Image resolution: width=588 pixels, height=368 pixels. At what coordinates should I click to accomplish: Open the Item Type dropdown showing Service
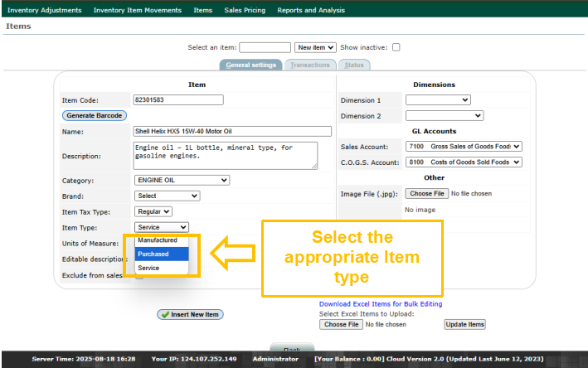pos(161,227)
